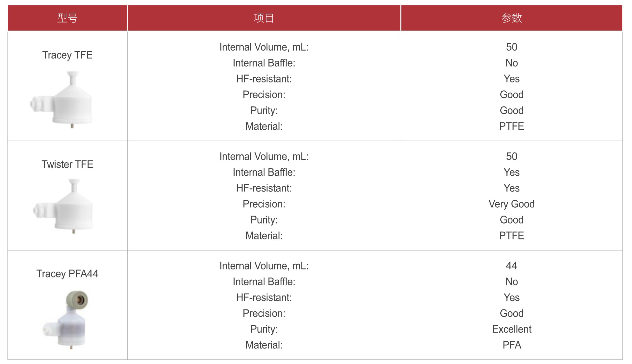Select the Twister TFE model name
Image resolution: width=632 pixels, height=364 pixels.
(x=67, y=164)
